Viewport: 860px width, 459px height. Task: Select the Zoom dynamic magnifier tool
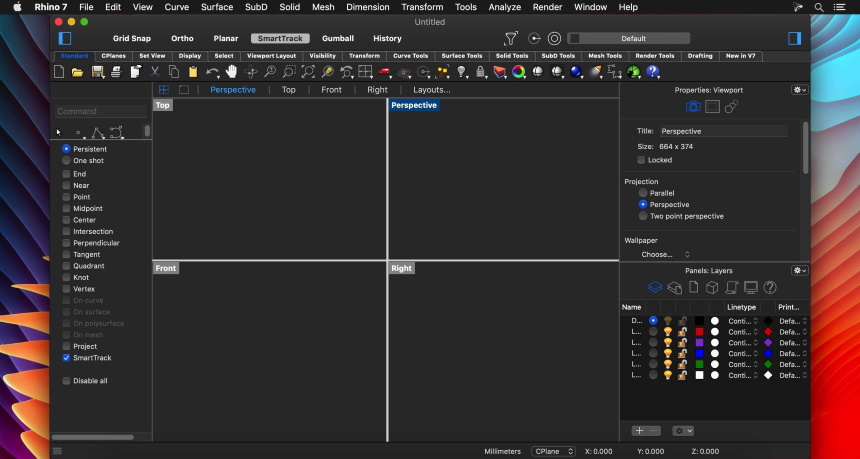270,72
